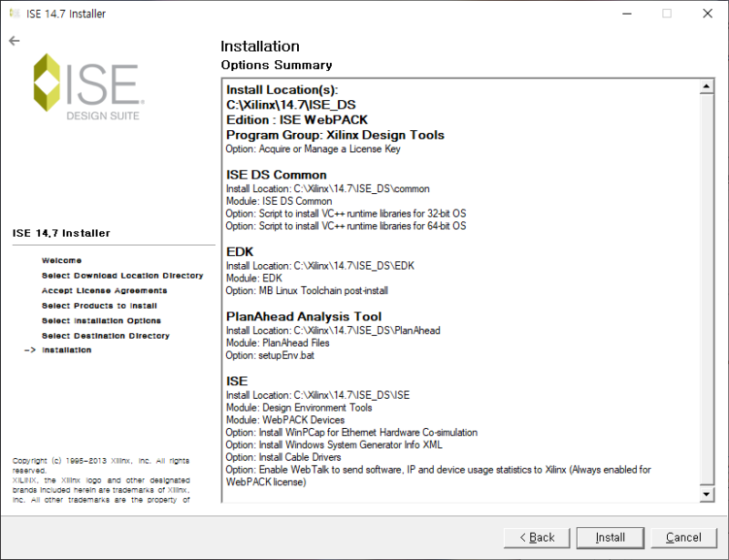Click the 'Options Summary' subtitle
Screen dimensions: 729x560
[x=276, y=65]
